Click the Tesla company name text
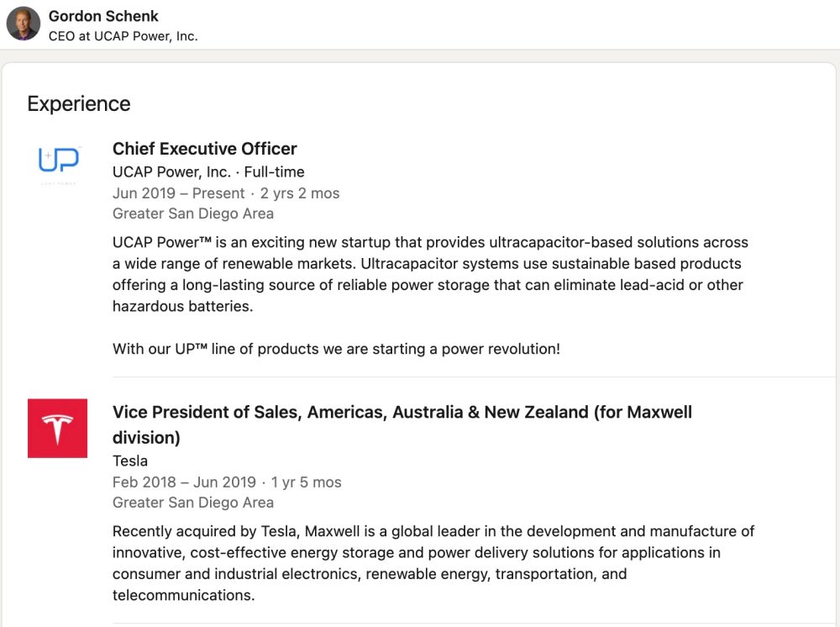Viewport: 840px width, 627px height. (x=130, y=461)
